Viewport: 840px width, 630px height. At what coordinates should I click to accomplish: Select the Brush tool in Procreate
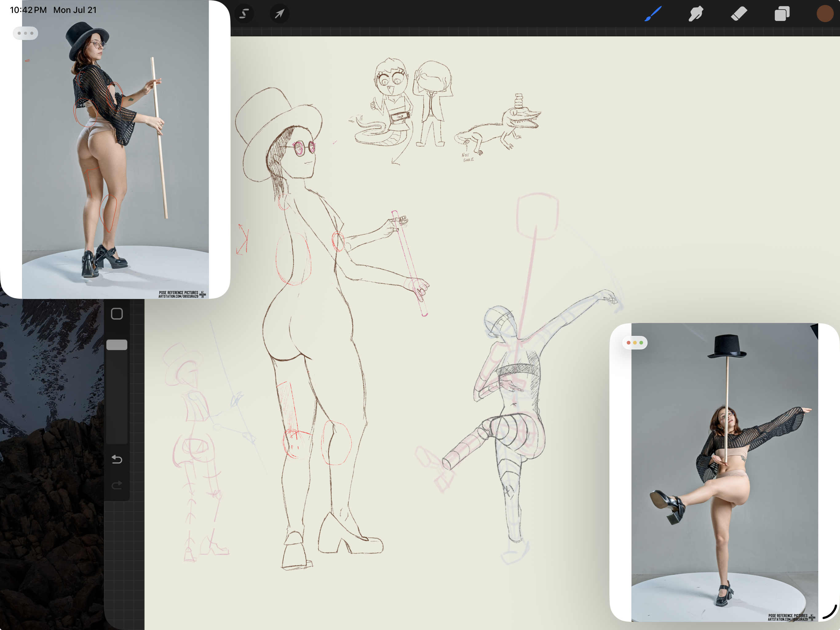click(x=653, y=14)
